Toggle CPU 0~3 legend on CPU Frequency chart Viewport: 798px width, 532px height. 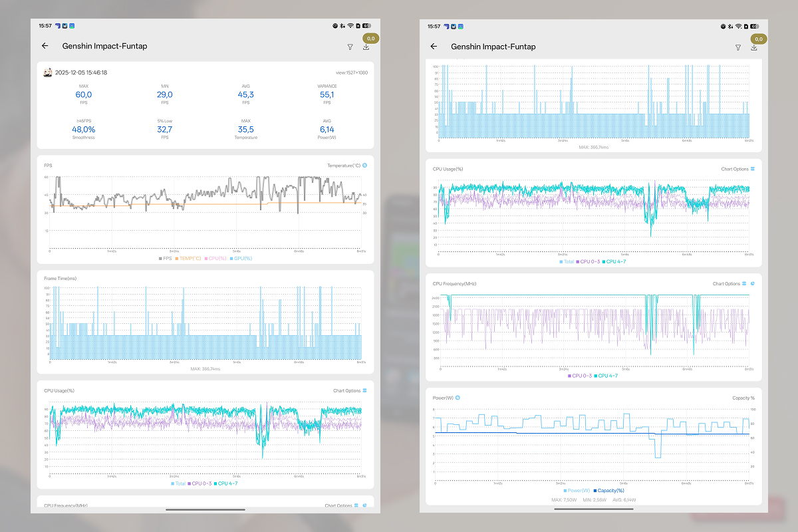click(580, 376)
